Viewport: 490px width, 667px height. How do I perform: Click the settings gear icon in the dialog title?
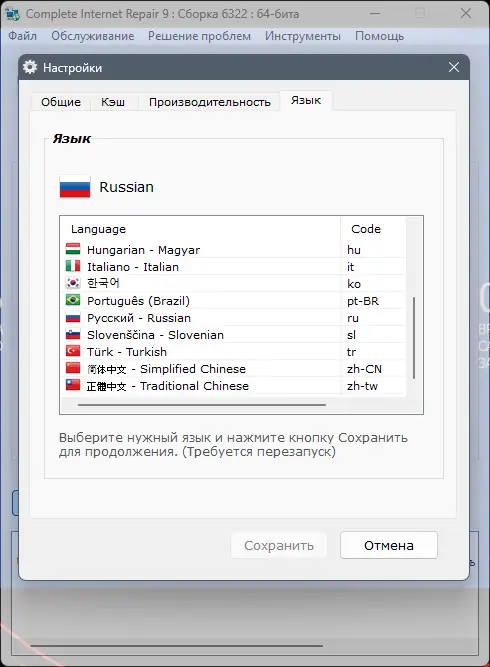tap(30, 67)
